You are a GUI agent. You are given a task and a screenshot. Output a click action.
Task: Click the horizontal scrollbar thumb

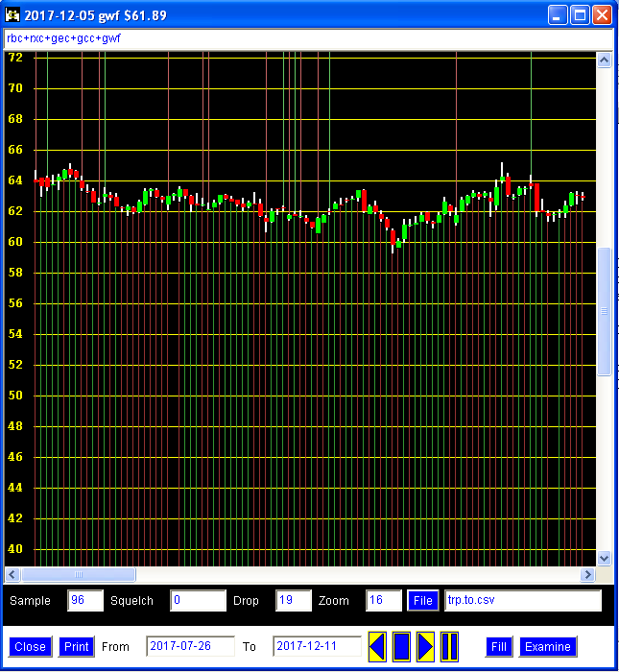[79, 574]
